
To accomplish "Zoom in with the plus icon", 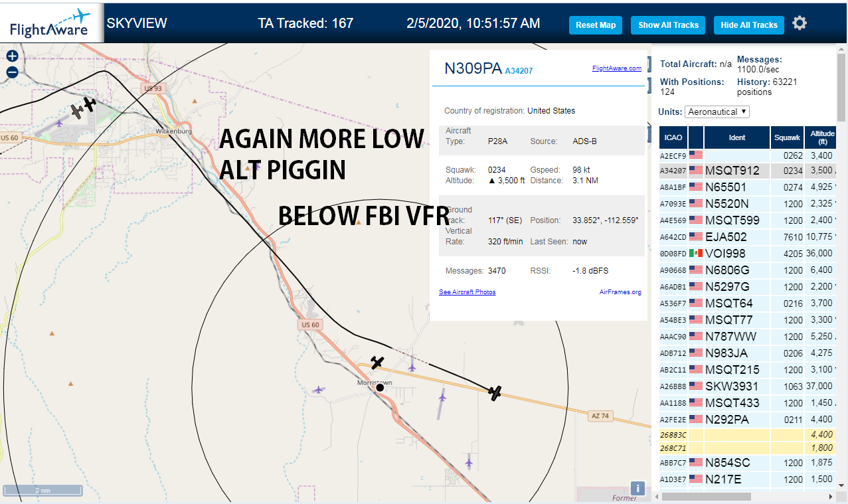I will tap(12, 56).
